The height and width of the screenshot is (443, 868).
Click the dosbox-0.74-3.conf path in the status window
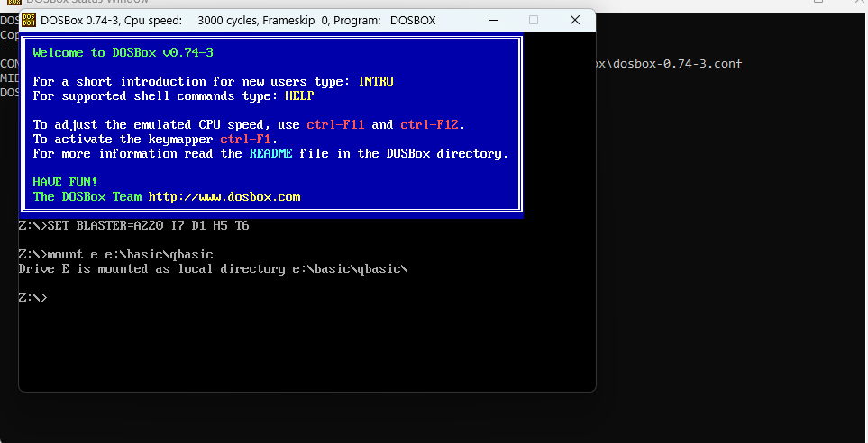point(670,63)
